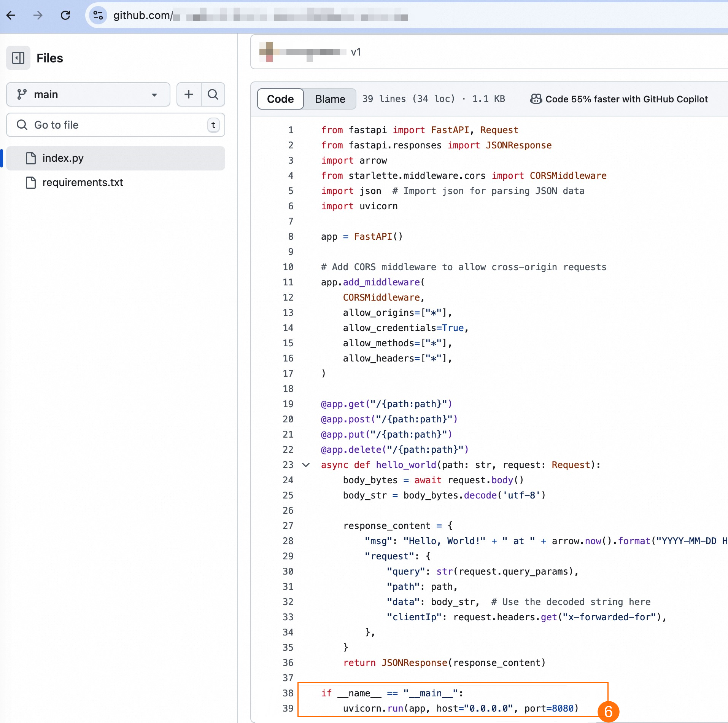
Task: Click the 'import arrow' line
Action: click(354, 160)
